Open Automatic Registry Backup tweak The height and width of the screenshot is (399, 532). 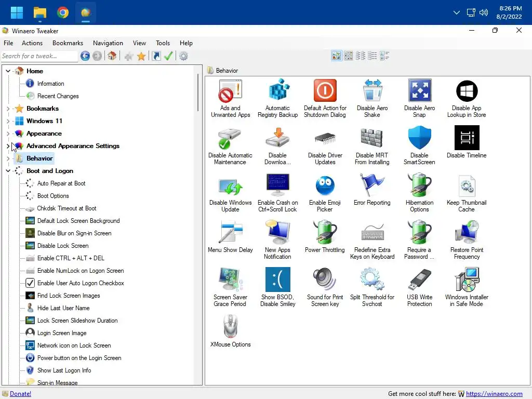pos(277,98)
